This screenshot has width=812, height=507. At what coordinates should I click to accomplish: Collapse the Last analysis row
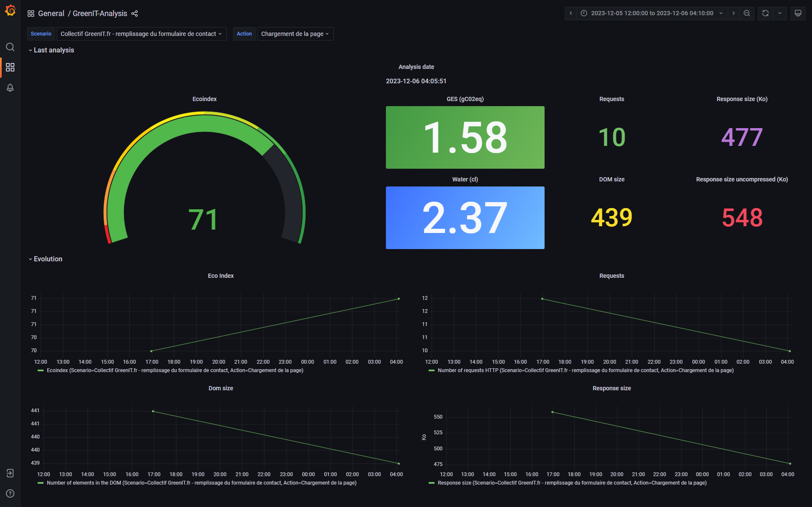[x=51, y=50]
